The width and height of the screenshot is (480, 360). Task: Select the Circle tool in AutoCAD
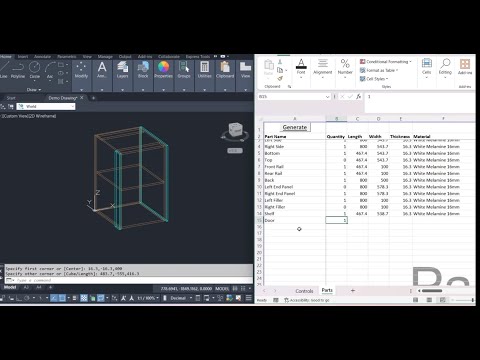pos(35,70)
